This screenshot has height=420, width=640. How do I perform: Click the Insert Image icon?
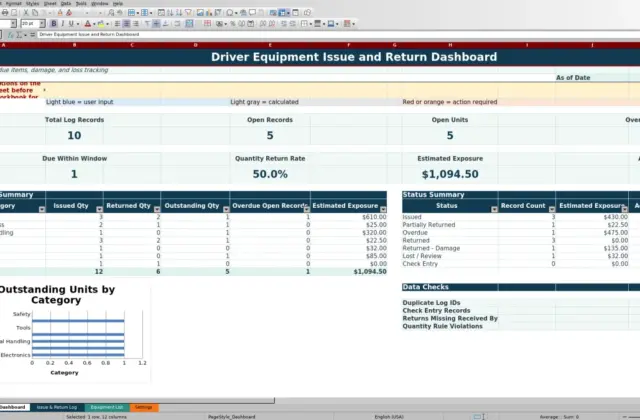point(200,13)
